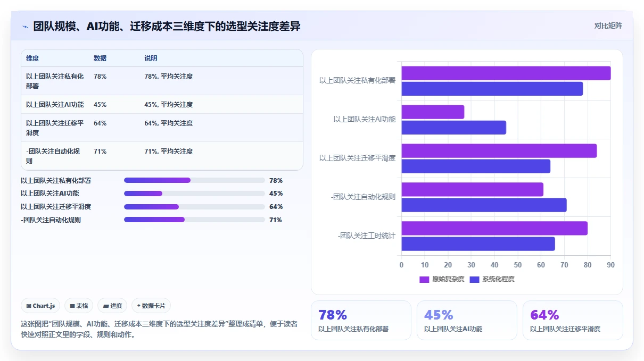The width and height of the screenshot is (644, 361).
Task: Click table cell 45%, 平均关注度
Action: (169, 105)
